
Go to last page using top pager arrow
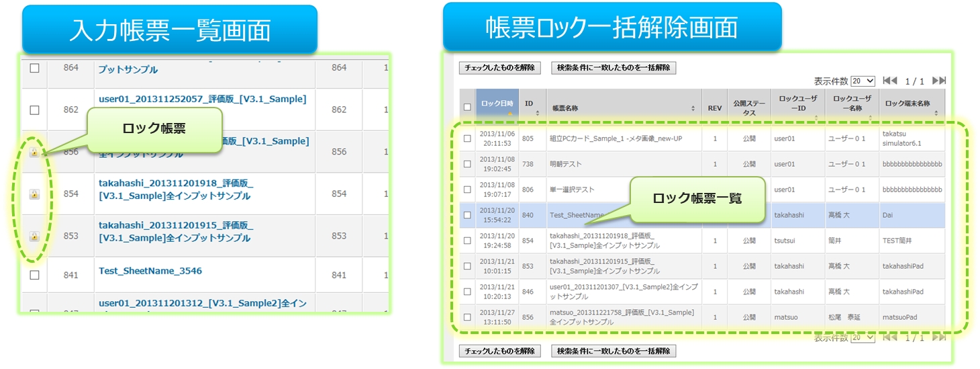click(939, 81)
